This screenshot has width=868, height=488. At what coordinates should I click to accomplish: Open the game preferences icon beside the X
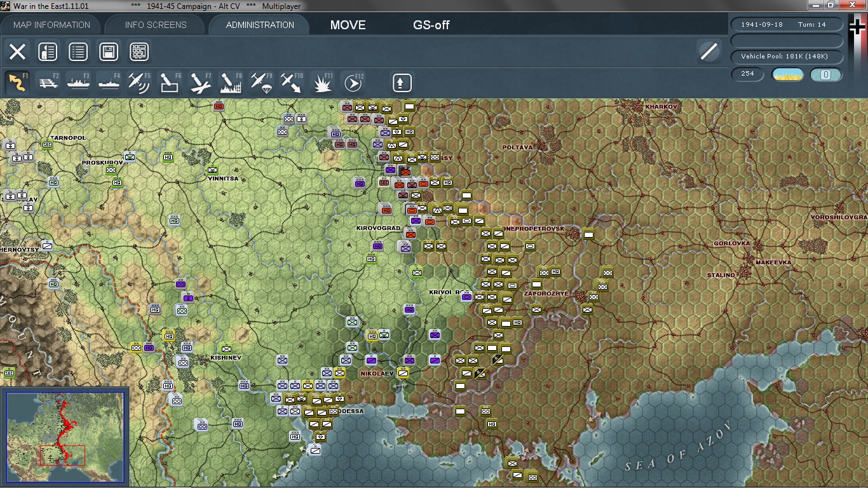pos(48,52)
